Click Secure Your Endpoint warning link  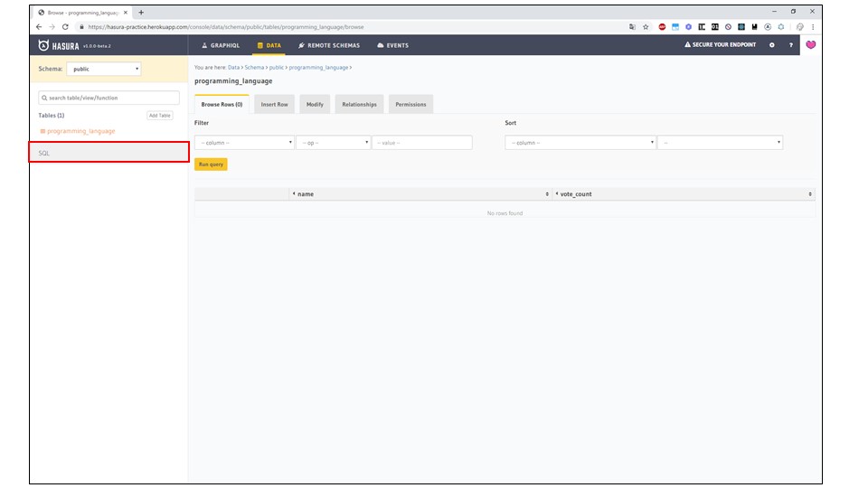click(721, 45)
